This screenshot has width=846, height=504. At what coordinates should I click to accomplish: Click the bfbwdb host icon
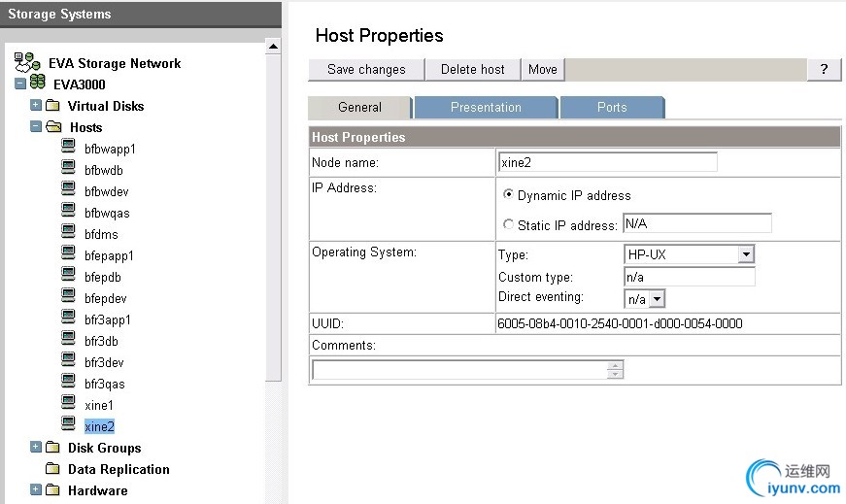(69, 167)
